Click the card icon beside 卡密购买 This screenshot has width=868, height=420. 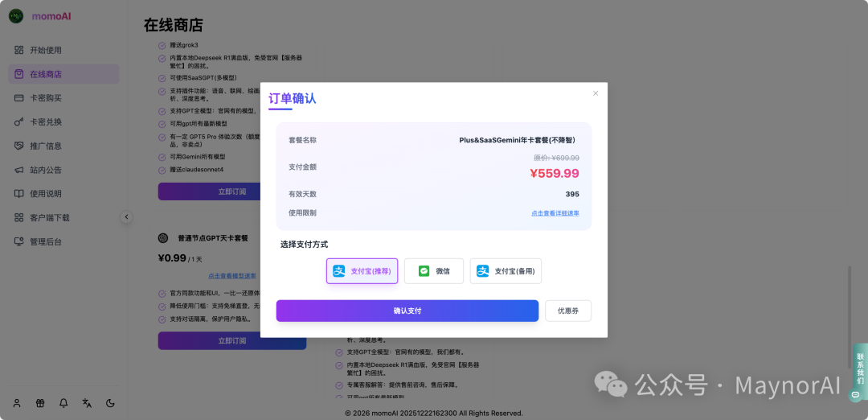(18, 98)
